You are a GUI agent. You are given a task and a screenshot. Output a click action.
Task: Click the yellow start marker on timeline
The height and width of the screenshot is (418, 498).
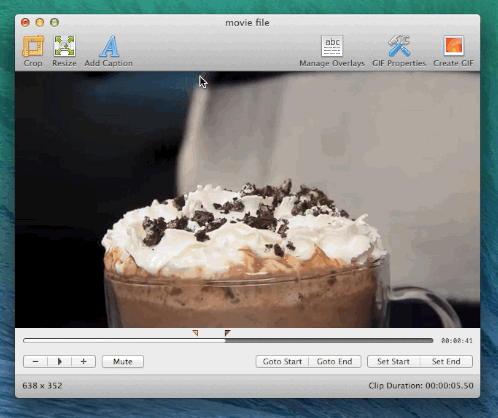[195, 333]
